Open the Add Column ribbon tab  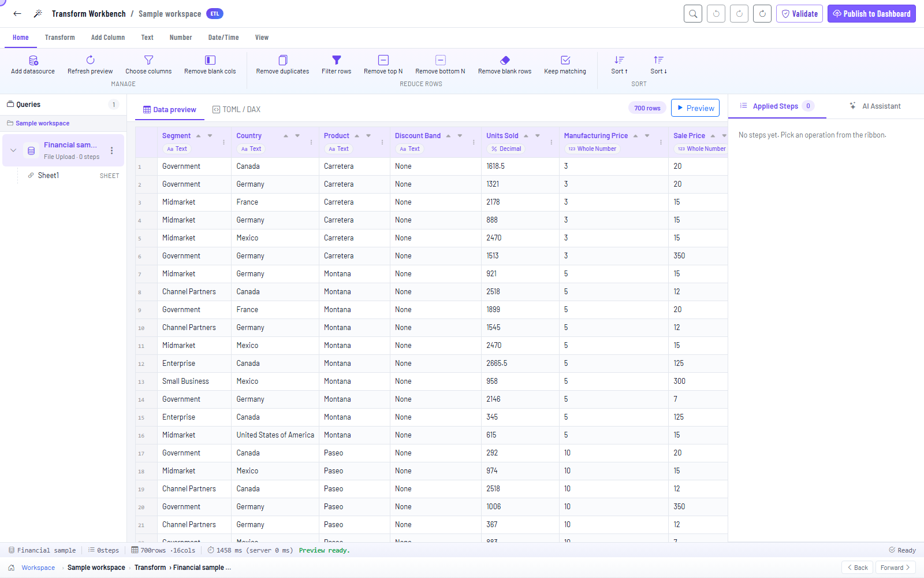(x=108, y=38)
